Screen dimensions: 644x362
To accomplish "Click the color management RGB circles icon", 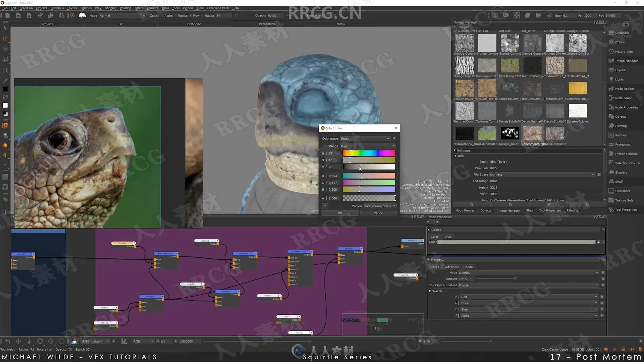I will click(74, 341).
